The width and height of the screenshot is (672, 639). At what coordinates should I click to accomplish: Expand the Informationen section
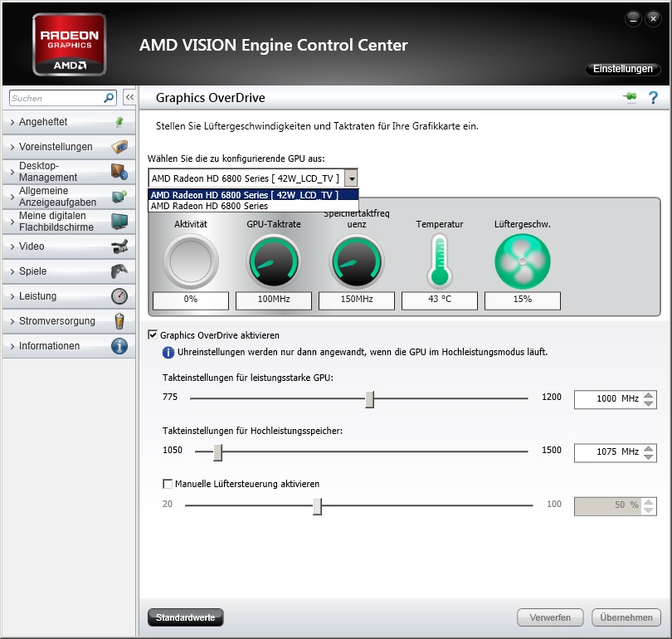tap(12, 346)
